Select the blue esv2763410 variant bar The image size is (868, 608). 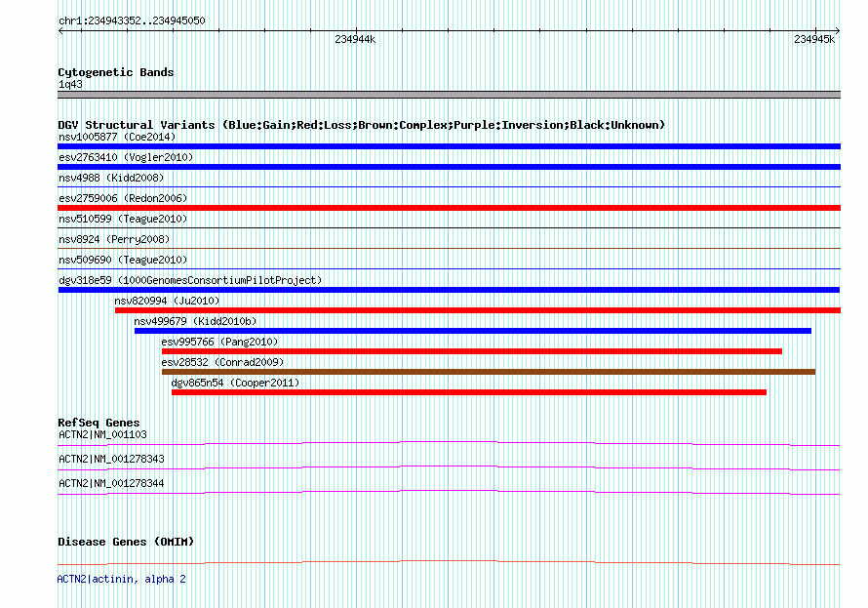coord(449,167)
